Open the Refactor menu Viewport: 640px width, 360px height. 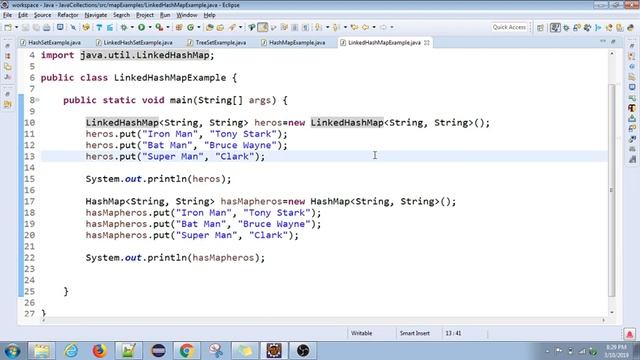(x=68, y=15)
